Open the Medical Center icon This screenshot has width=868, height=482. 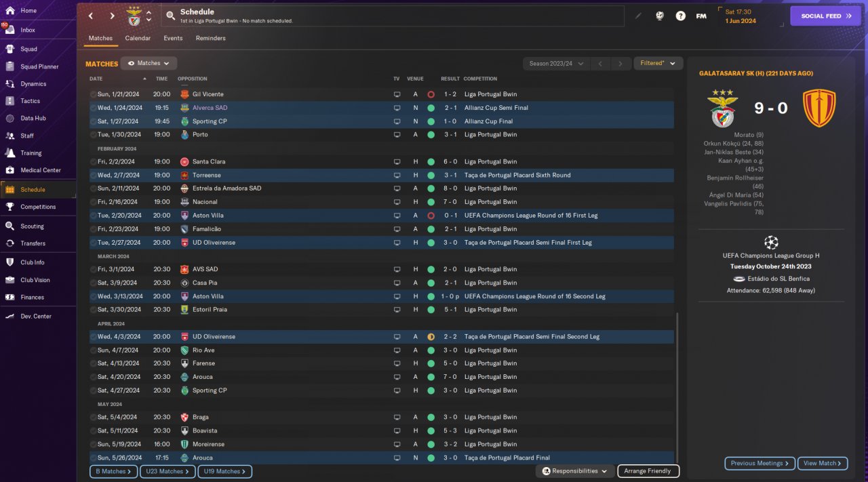tap(9, 170)
